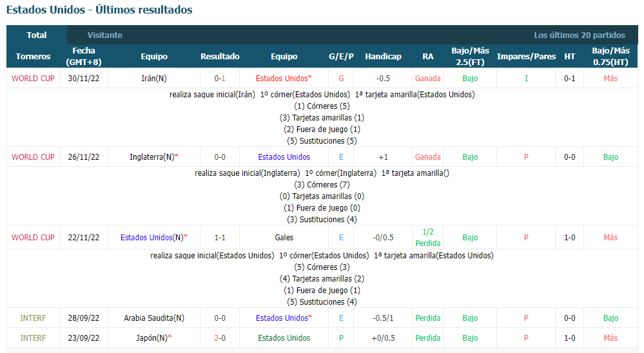The image size is (644, 353).
Task: Click '(0) Tarjetas amarillas (0)' stat line
Action: click(x=322, y=196)
